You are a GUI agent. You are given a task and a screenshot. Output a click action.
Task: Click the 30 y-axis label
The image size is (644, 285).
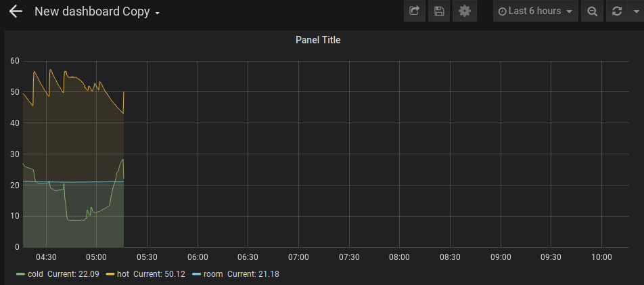pos(15,154)
